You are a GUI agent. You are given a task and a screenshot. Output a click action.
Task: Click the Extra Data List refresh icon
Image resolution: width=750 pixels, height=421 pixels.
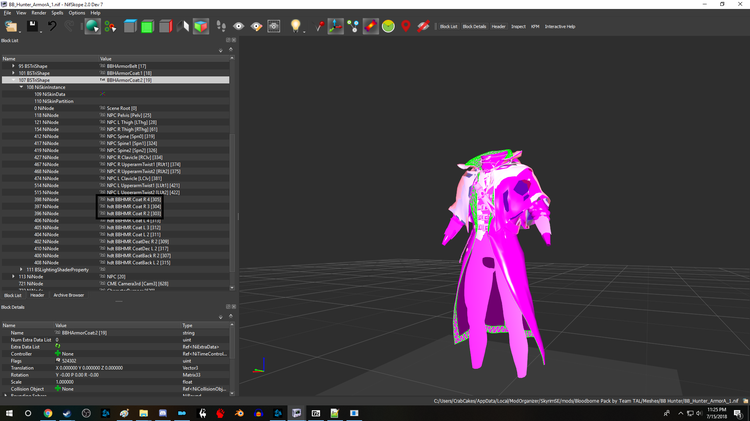58,346
